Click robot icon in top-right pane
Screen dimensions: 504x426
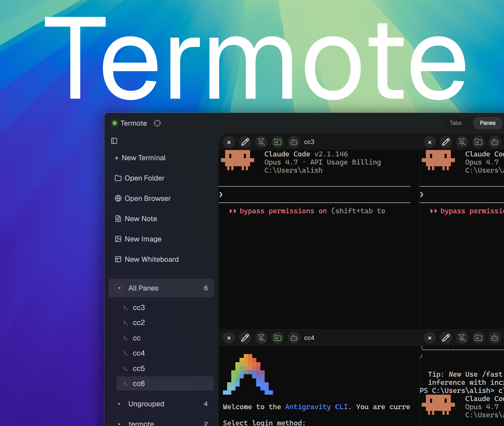(x=495, y=142)
